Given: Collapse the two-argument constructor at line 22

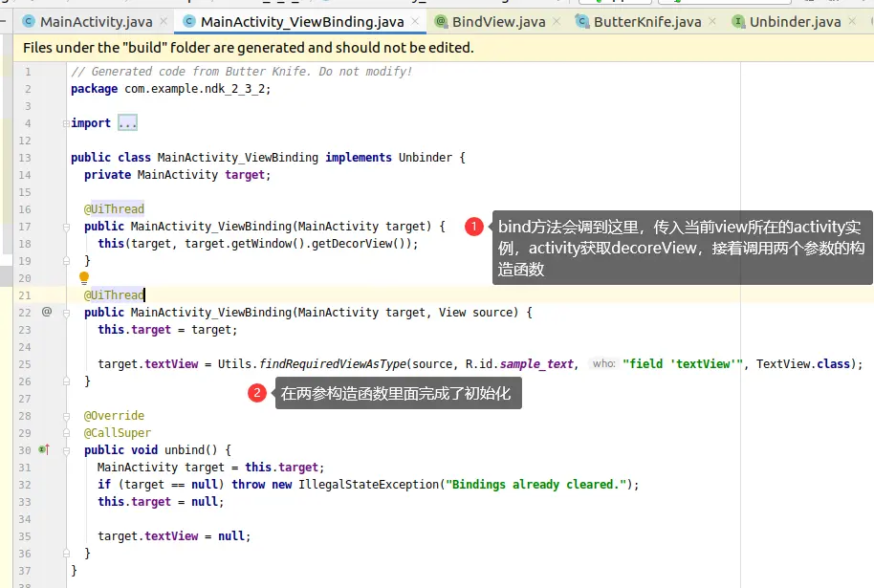Looking at the screenshot, I should (66, 313).
